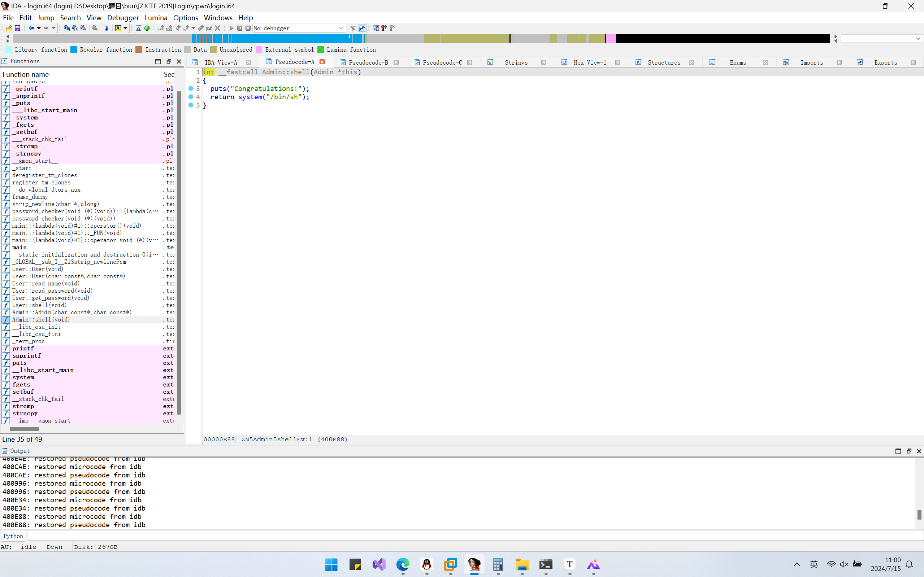924x577 pixels.
Task: Open the back-navigation history dropdown arrow
Action: point(39,28)
